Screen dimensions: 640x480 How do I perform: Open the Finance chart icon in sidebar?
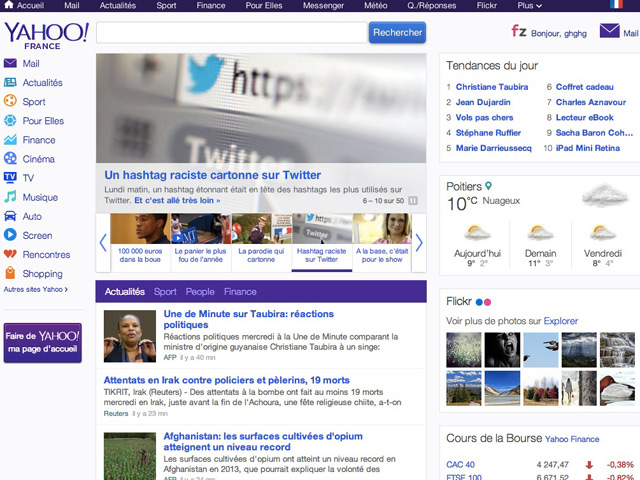click(10, 140)
